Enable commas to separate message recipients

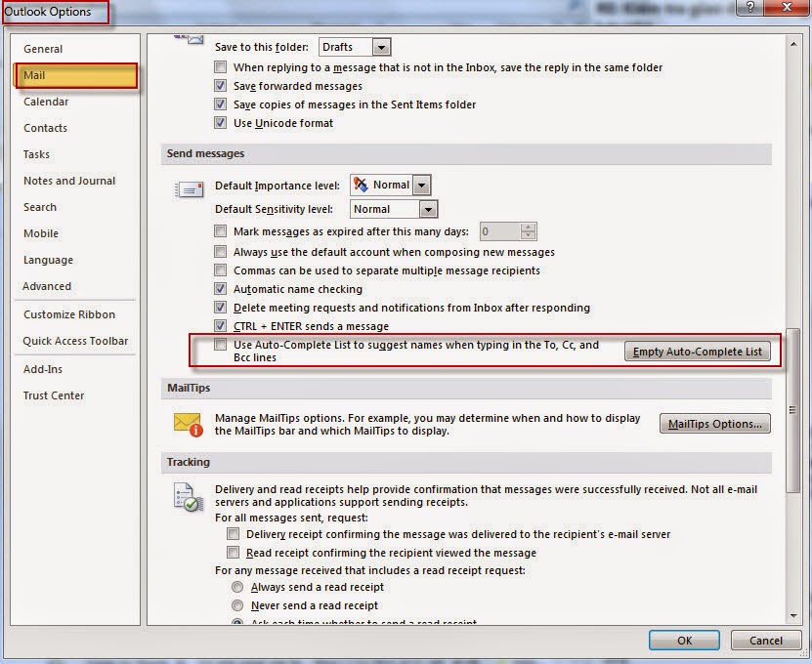[x=221, y=270]
